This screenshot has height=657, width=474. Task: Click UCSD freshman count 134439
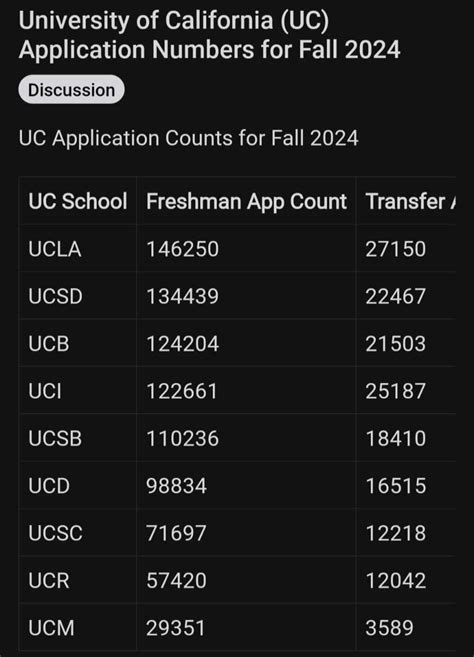coord(182,296)
